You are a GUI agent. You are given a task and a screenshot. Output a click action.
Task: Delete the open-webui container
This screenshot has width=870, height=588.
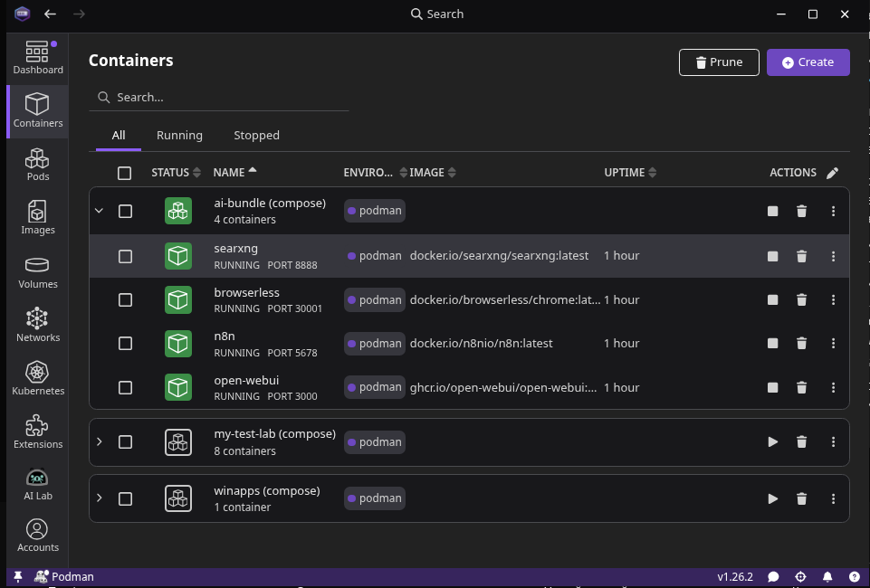pos(801,387)
